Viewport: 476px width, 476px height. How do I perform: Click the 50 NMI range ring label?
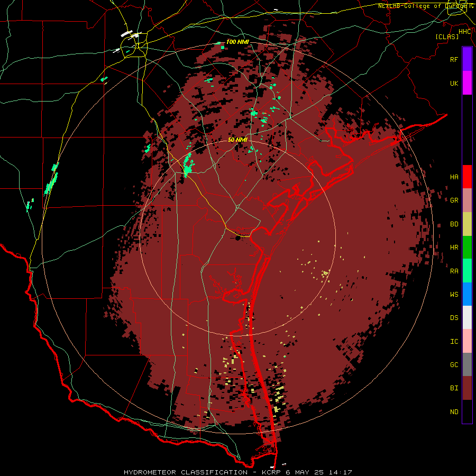pos(237,140)
